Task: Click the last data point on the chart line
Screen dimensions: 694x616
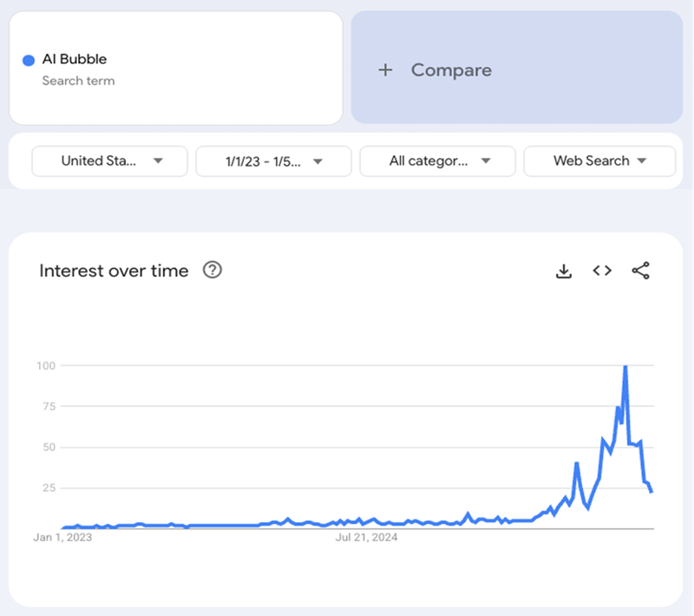Action: [651, 491]
